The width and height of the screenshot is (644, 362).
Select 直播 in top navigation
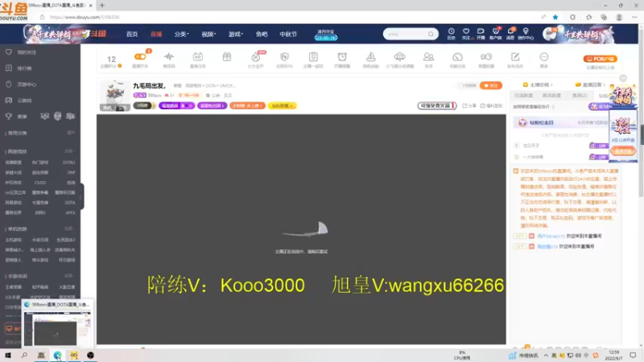pyautogui.click(x=156, y=34)
